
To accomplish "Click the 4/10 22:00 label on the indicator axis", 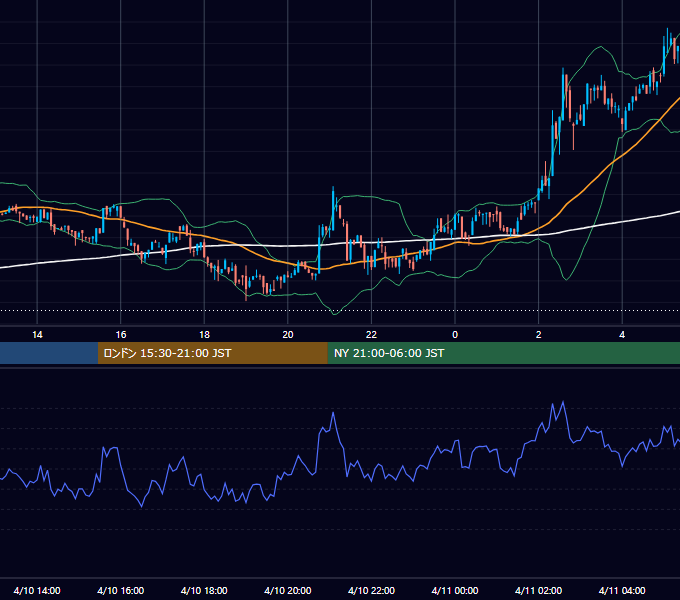I will pyautogui.click(x=371, y=590).
